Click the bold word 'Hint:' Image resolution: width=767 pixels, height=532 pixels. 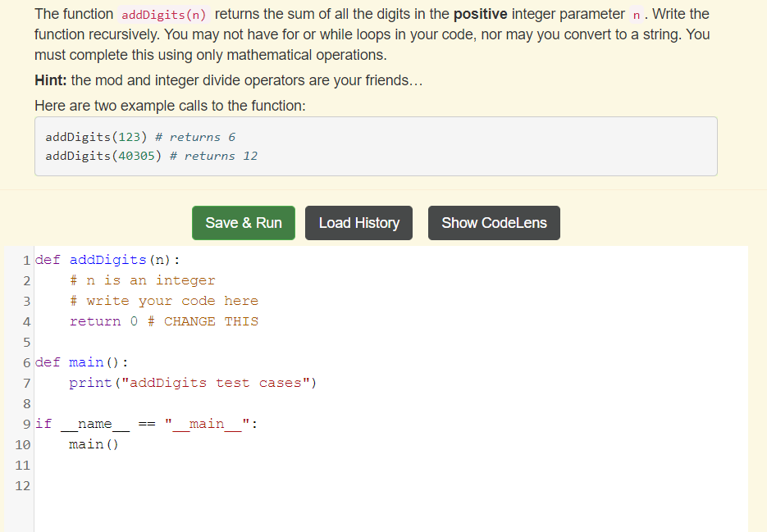50,80
